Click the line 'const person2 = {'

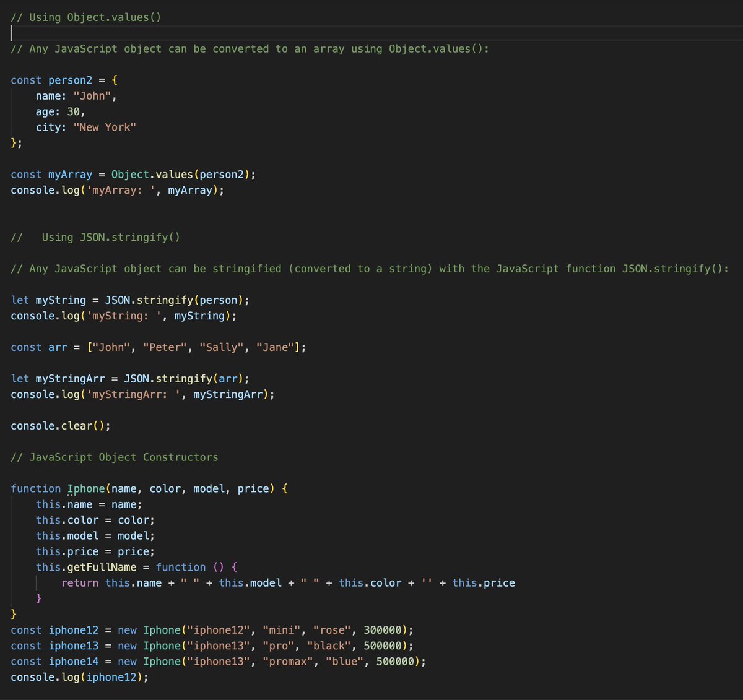pyautogui.click(x=64, y=80)
